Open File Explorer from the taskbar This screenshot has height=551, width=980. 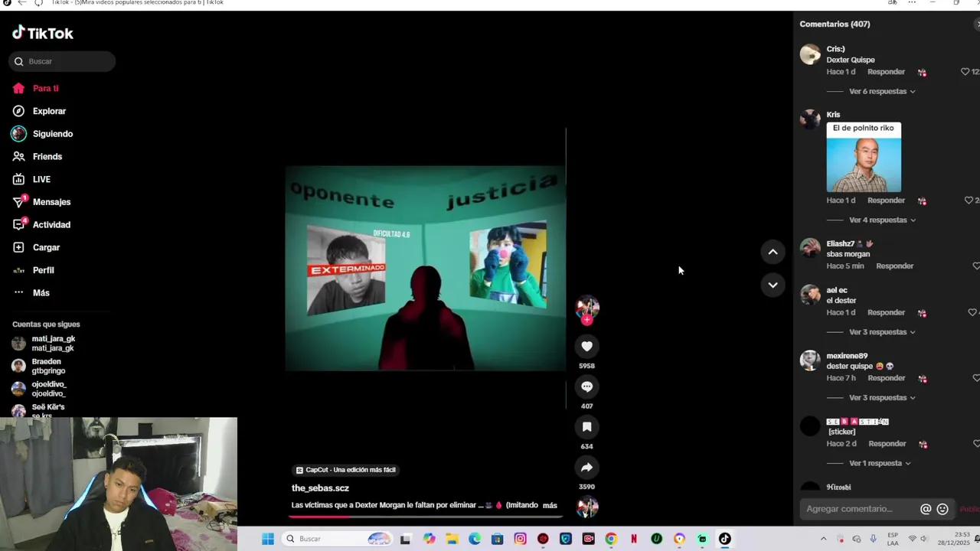452,539
